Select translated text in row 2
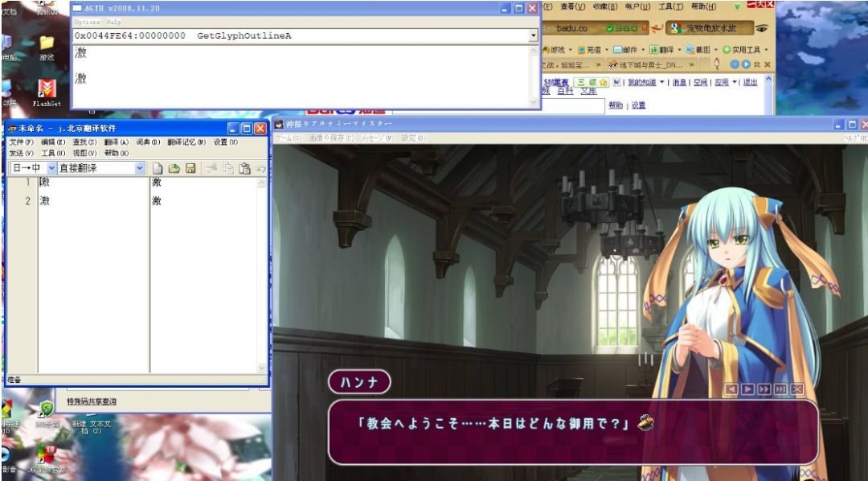The height and width of the screenshot is (481, 868). 157,201
